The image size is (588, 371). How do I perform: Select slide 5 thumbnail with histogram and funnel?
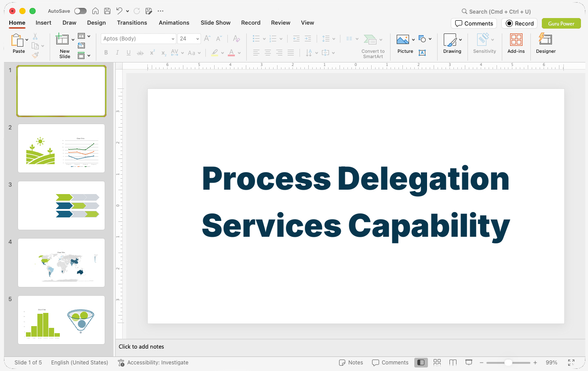pyautogui.click(x=61, y=320)
